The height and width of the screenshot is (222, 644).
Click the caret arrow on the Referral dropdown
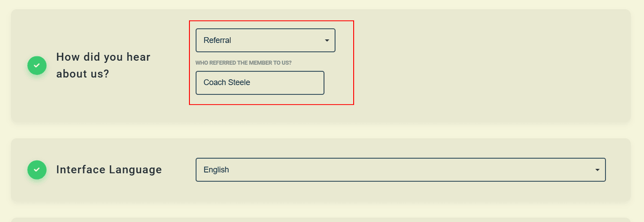point(327,40)
